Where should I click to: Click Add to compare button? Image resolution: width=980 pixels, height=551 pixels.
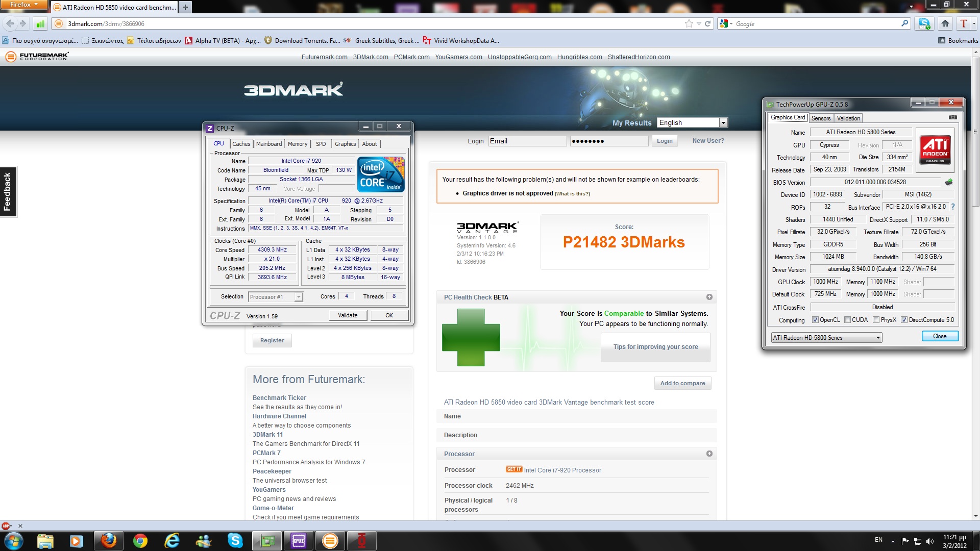coord(682,383)
